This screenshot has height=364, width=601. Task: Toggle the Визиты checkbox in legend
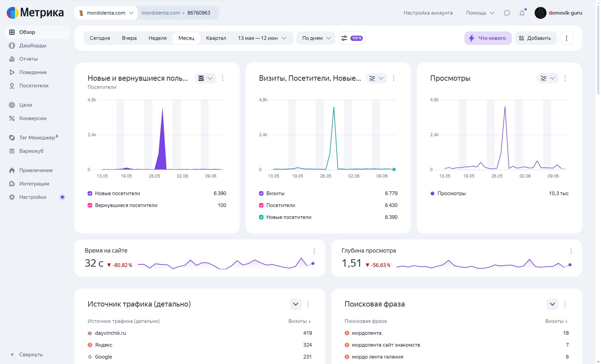click(x=261, y=193)
